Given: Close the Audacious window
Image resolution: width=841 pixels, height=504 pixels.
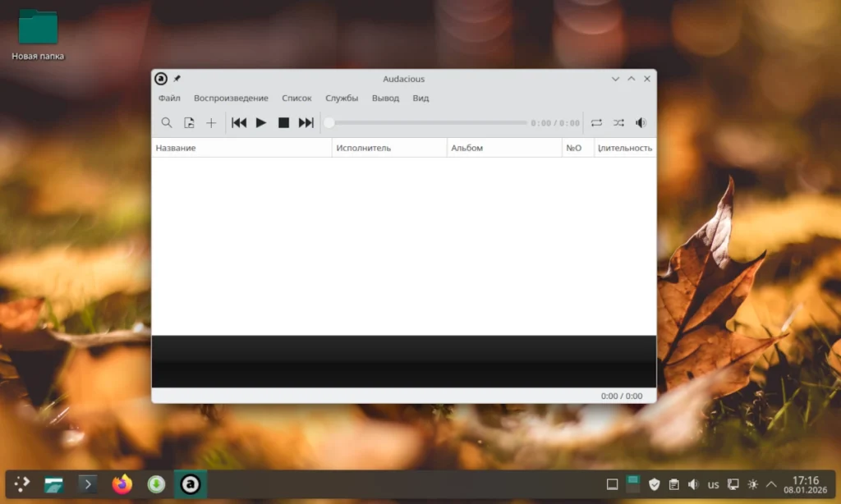Looking at the screenshot, I should tap(647, 79).
